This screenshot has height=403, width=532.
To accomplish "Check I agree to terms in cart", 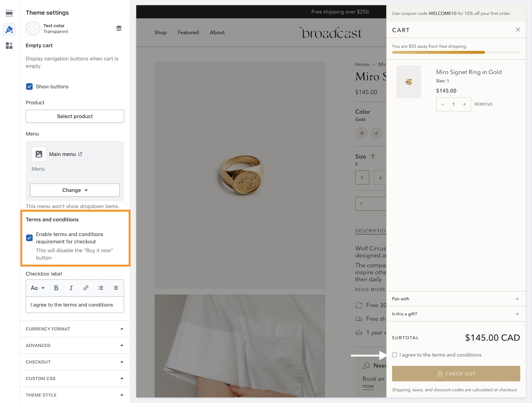I will (395, 355).
